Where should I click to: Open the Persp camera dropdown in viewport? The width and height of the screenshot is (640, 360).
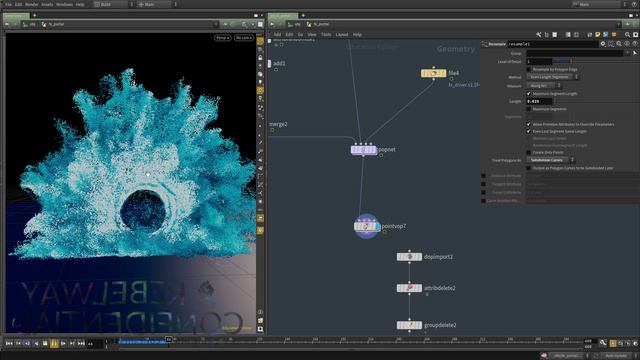pos(222,38)
